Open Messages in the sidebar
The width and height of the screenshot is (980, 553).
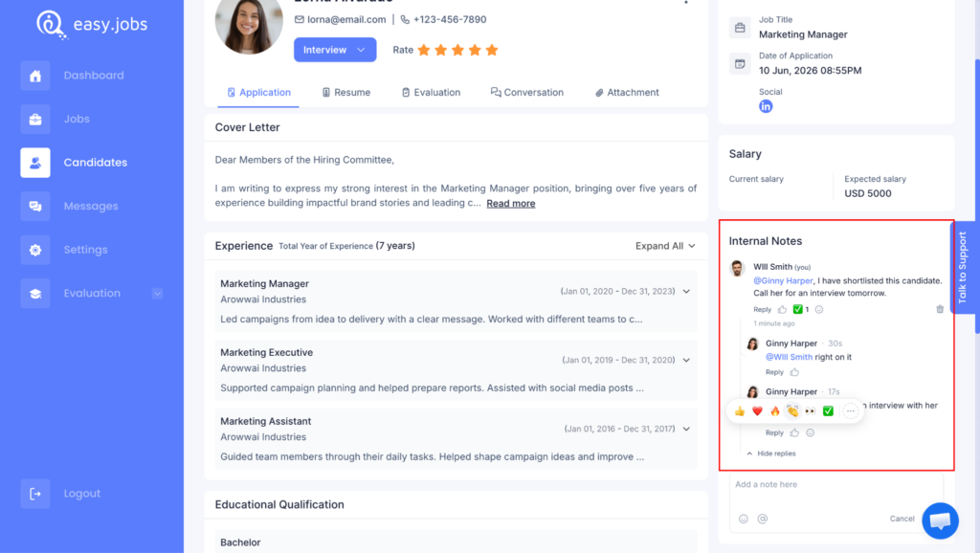tap(91, 207)
